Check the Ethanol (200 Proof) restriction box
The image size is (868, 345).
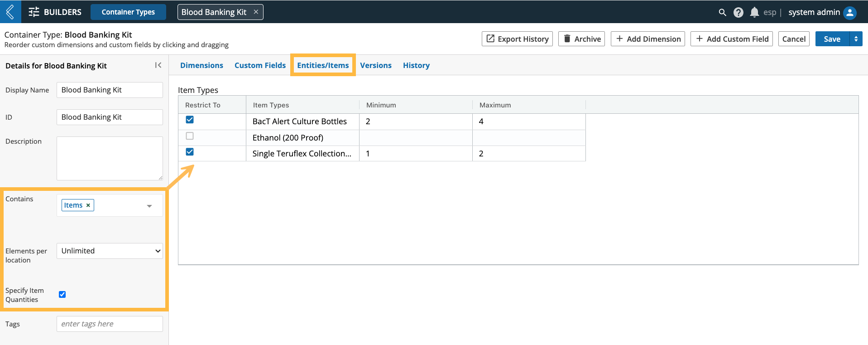[x=190, y=136]
